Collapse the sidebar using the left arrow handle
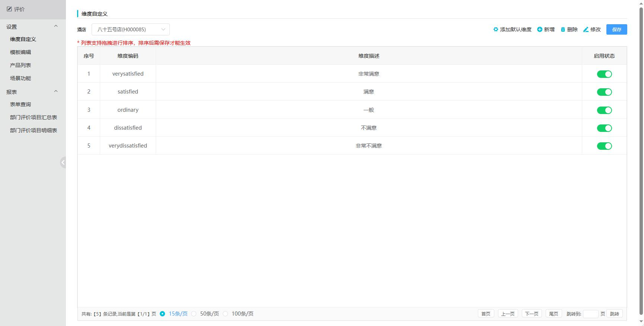 (63, 162)
